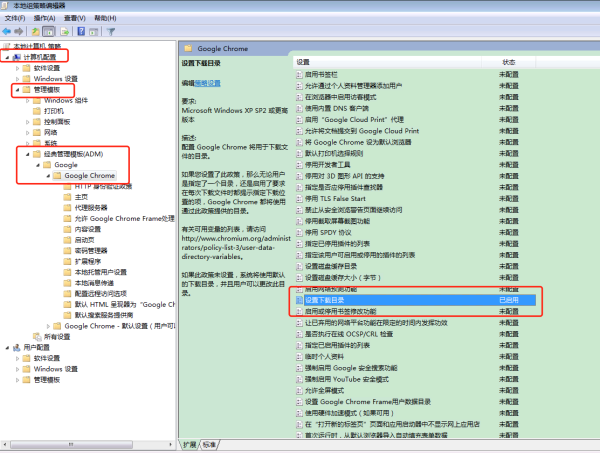Viewport: 600px width, 453px height.
Task: Open the 操作(A) menu
Action: click(x=44, y=18)
